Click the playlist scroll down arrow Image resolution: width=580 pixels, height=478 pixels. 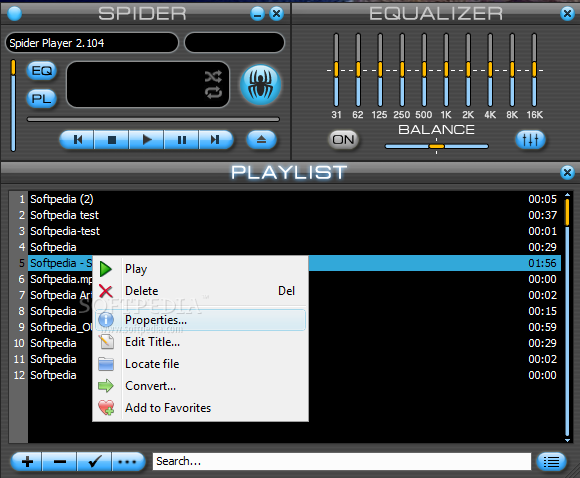pyautogui.click(x=567, y=440)
